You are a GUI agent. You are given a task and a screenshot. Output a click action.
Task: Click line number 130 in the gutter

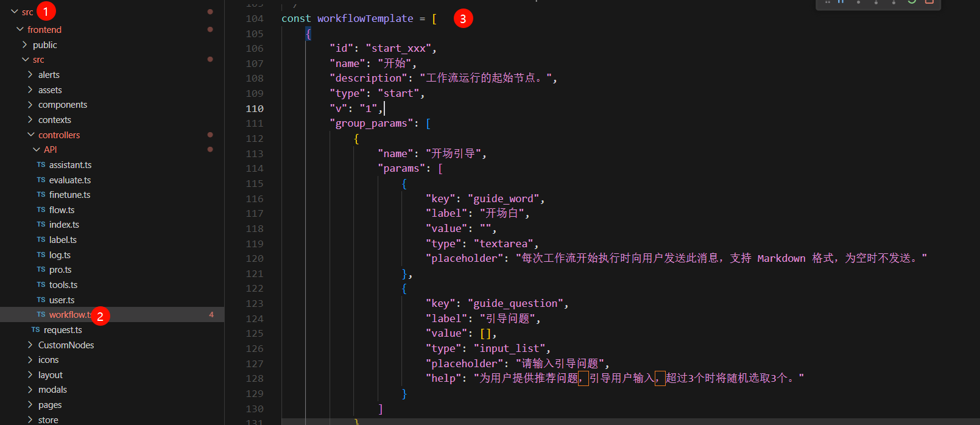point(255,409)
